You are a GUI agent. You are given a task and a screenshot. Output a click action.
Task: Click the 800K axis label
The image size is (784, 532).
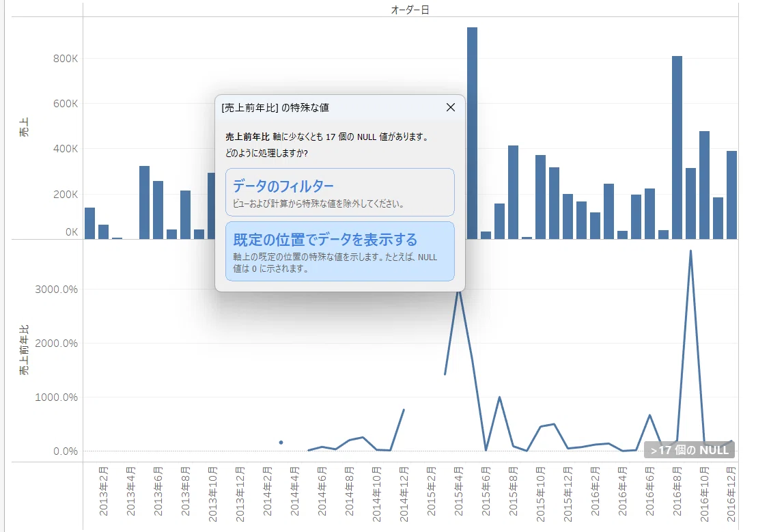(66, 59)
